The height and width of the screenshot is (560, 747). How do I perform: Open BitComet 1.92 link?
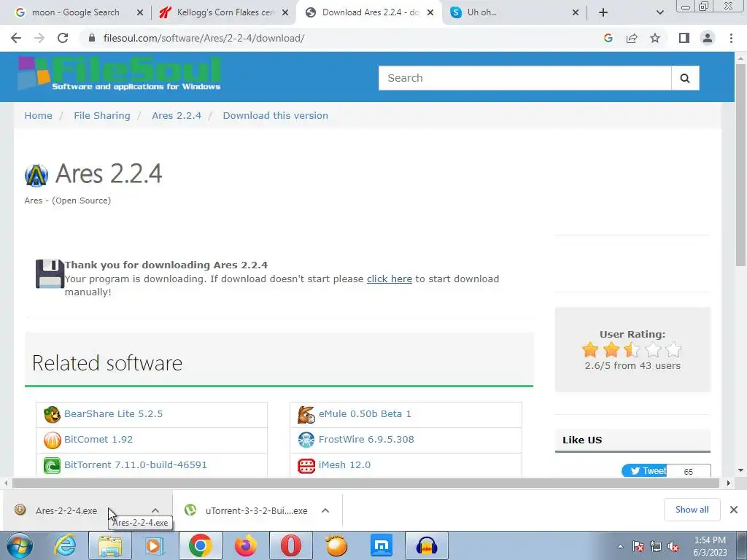click(x=98, y=440)
